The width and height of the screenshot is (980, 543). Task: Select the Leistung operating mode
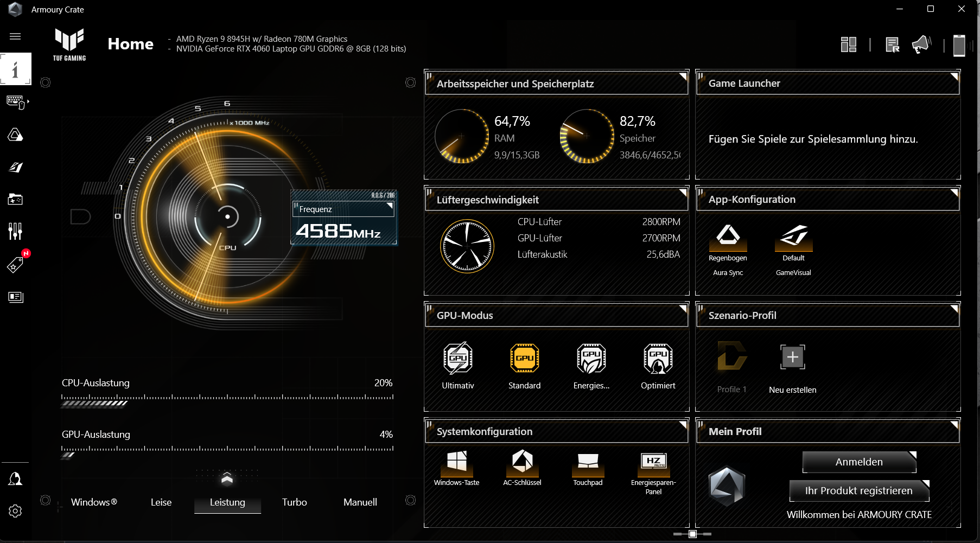click(x=227, y=502)
